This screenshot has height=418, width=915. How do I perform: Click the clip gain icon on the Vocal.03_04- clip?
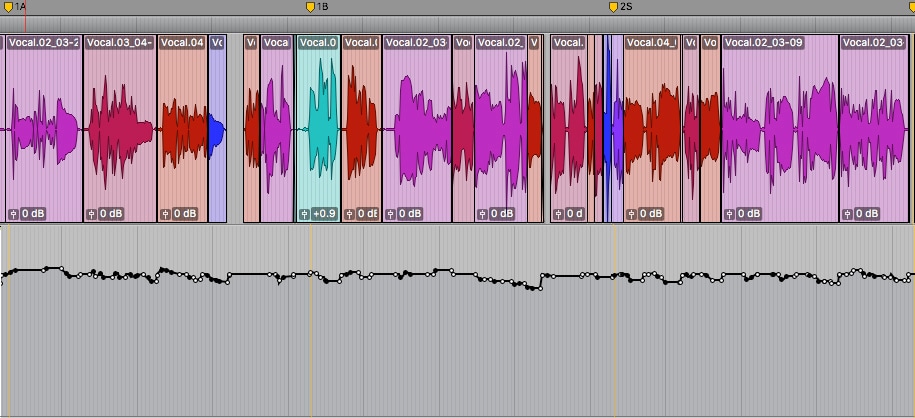[x=91, y=214]
